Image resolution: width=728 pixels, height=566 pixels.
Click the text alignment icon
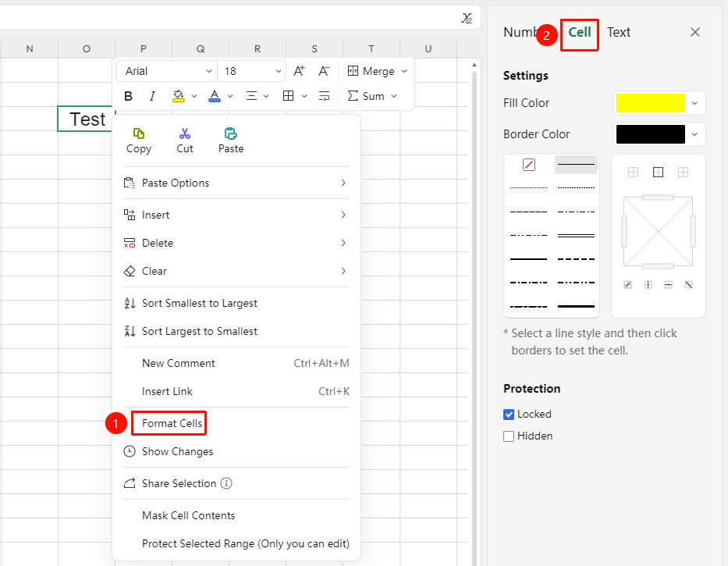[251, 96]
